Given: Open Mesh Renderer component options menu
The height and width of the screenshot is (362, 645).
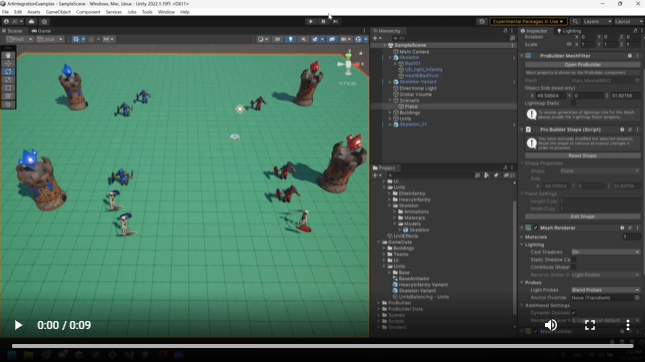Looking at the screenshot, I should [638, 227].
